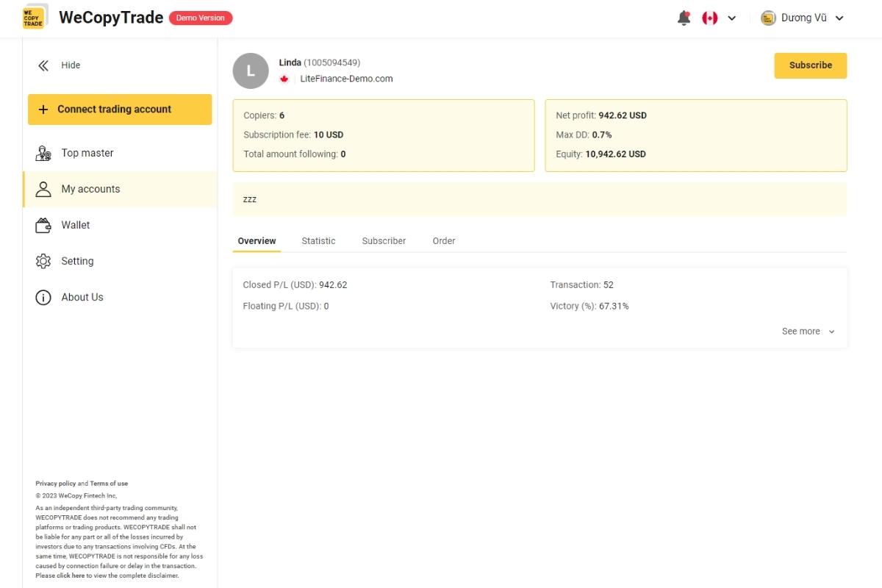Open the Privacy policy link
This screenshot has height=588, width=882.
click(55, 484)
